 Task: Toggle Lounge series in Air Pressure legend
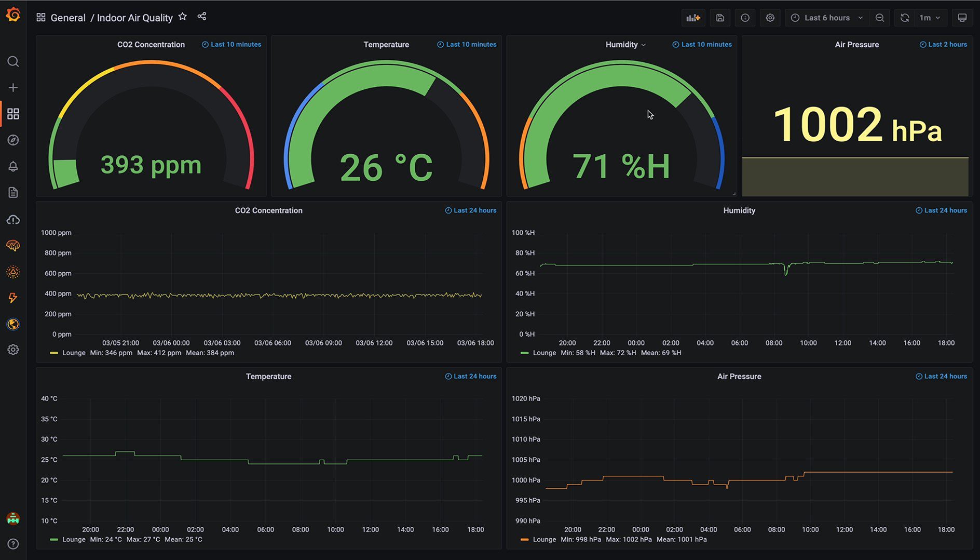[544, 539]
